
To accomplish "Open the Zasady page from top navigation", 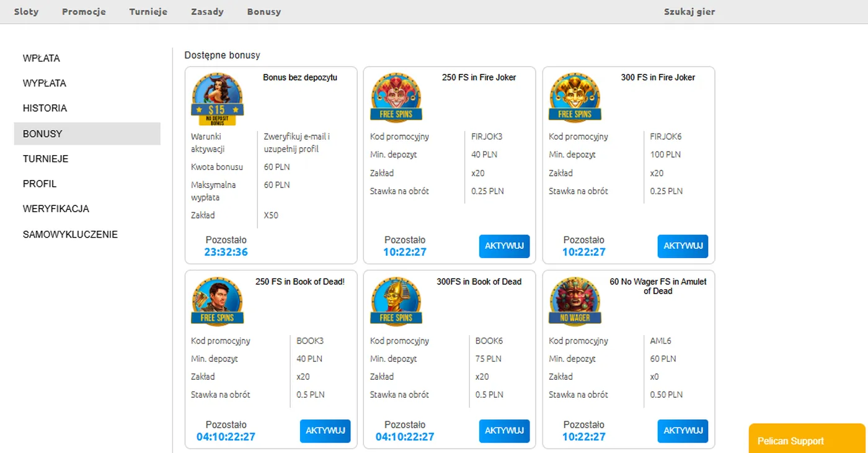I will (x=207, y=12).
